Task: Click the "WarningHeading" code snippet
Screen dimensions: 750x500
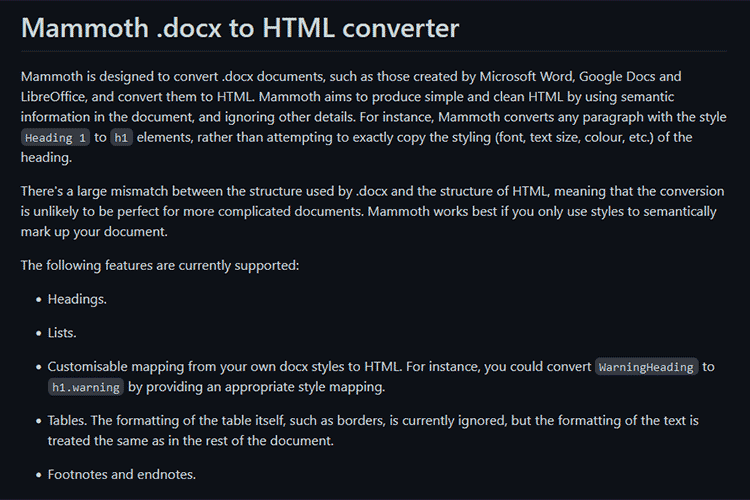Action: pos(646,367)
